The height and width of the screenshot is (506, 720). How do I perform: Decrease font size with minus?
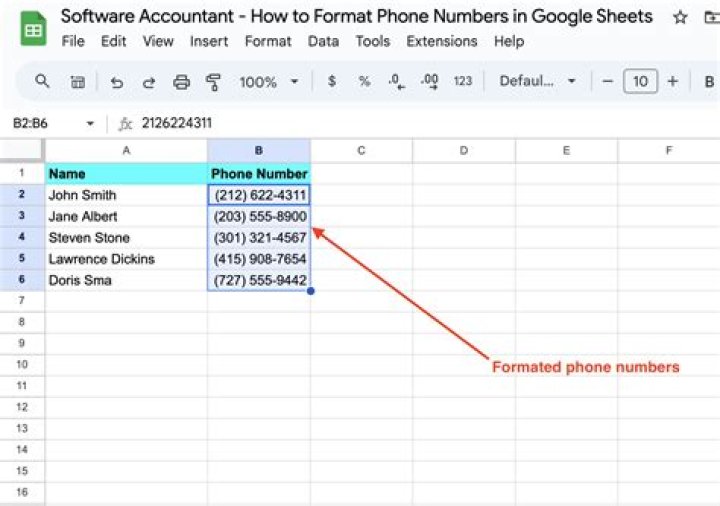(x=607, y=82)
